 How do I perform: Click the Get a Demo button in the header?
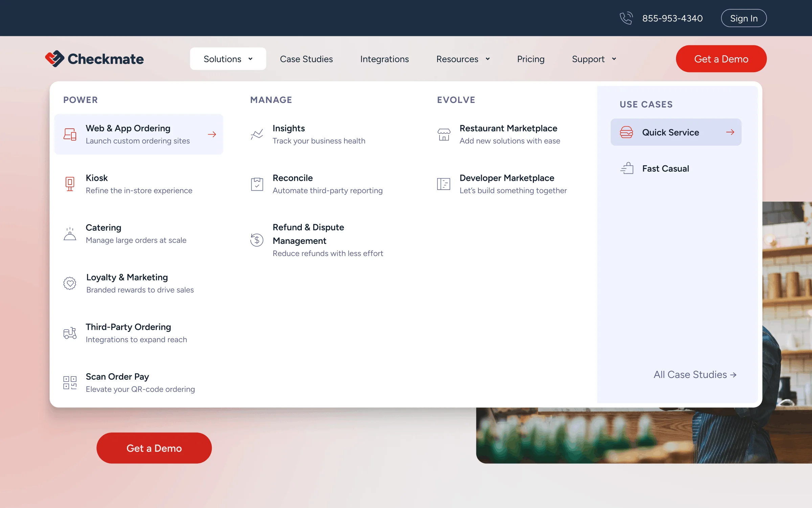coord(721,59)
